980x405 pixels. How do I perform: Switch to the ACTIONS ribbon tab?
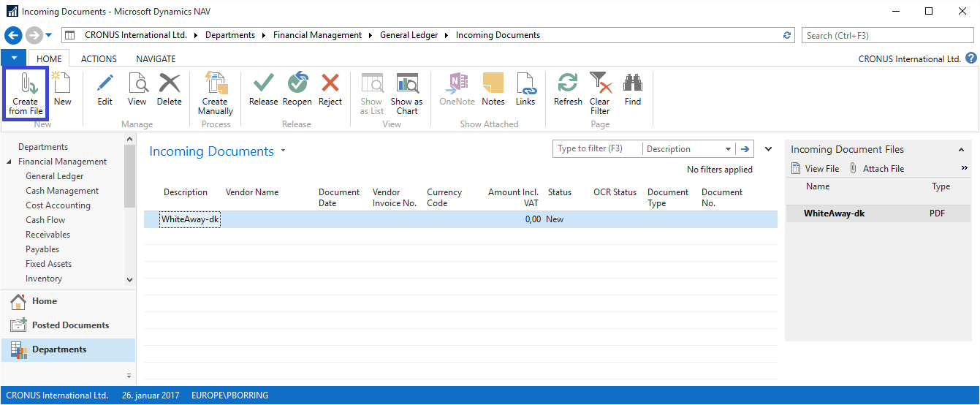pyautogui.click(x=99, y=59)
